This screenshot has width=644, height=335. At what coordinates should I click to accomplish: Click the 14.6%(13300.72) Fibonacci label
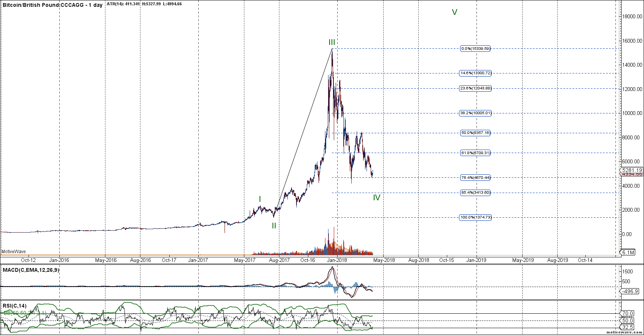pyautogui.click(x=475, y=73)
